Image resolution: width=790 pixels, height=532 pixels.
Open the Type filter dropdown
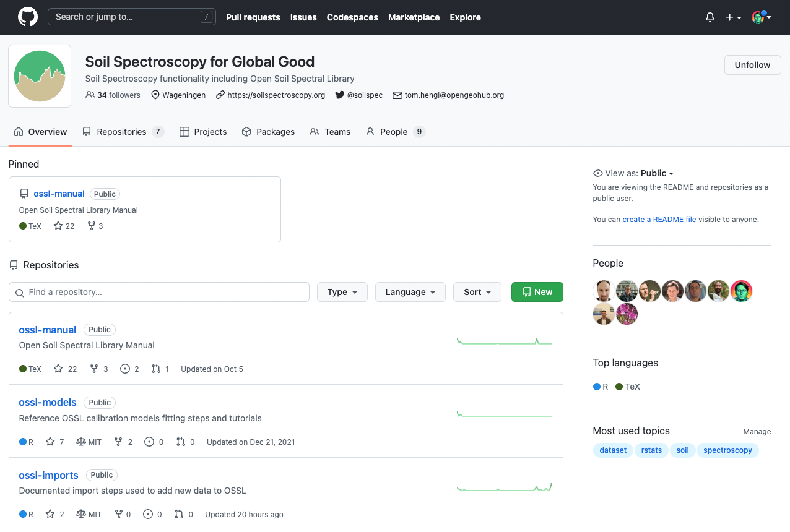[342, 291]
